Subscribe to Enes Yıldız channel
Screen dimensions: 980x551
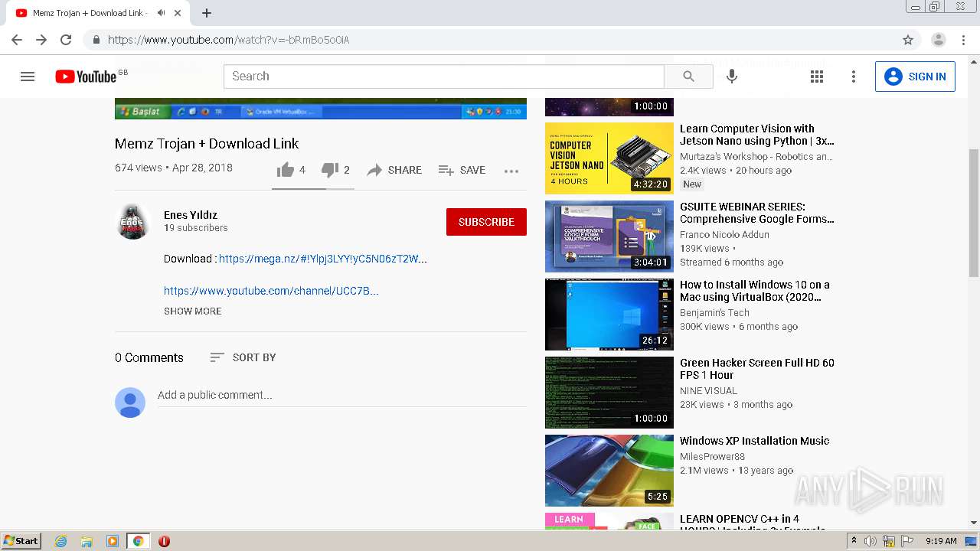tap(486, 222)
